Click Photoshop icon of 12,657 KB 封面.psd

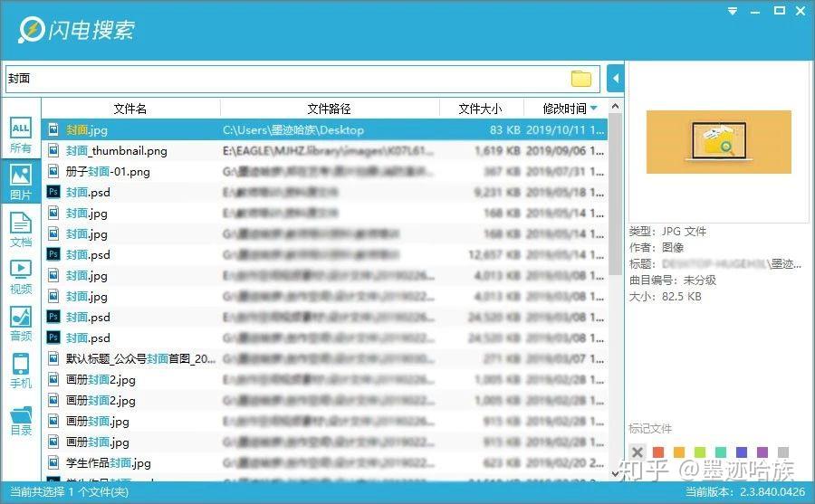coord(53,254)
